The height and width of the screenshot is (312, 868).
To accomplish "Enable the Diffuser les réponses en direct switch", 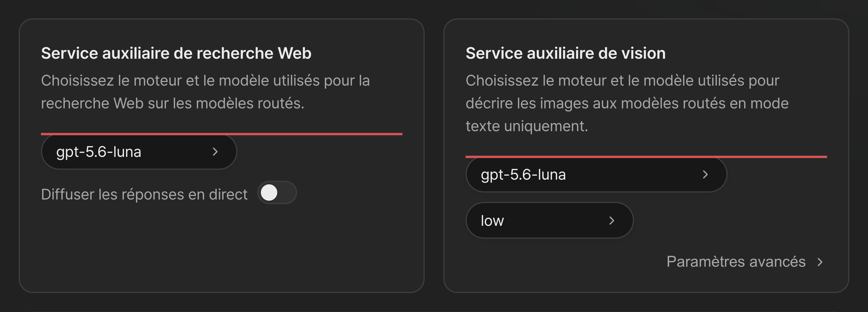I will coord(277,193).
